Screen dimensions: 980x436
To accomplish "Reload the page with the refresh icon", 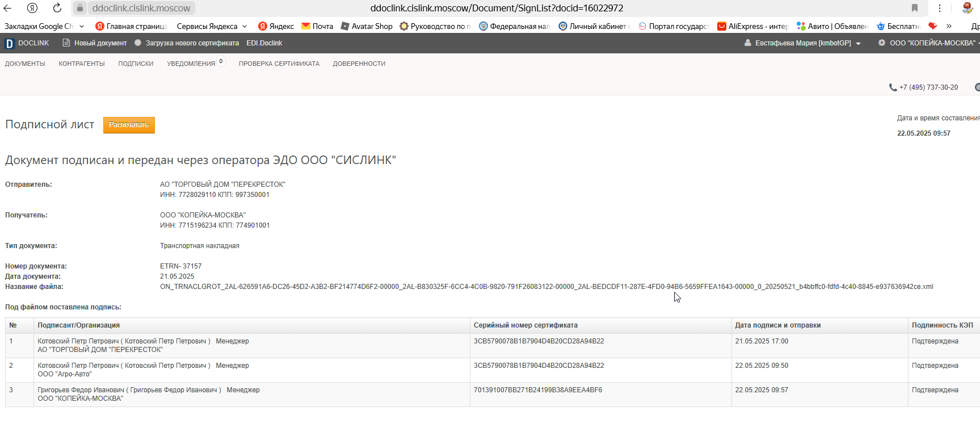I will 57,8.
